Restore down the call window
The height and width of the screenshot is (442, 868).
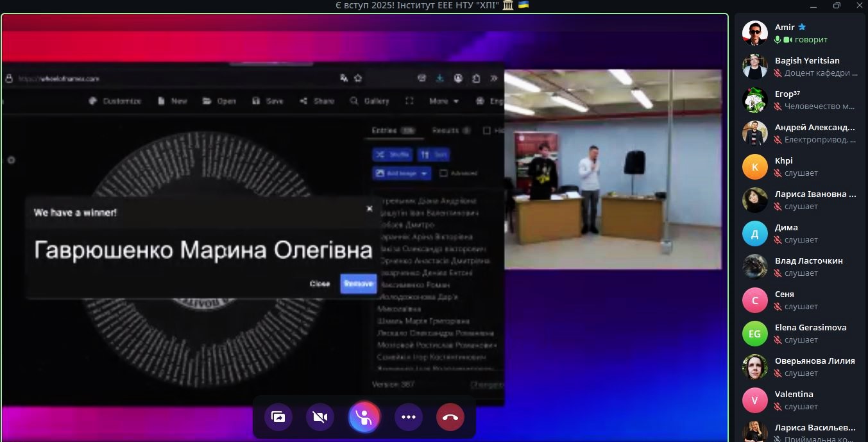837,6
